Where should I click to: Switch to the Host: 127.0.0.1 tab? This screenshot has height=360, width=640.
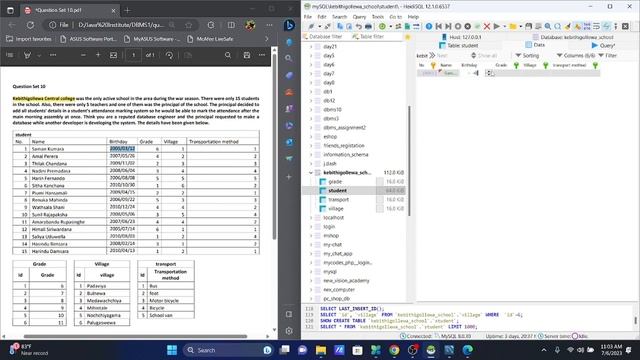point(462,37)
